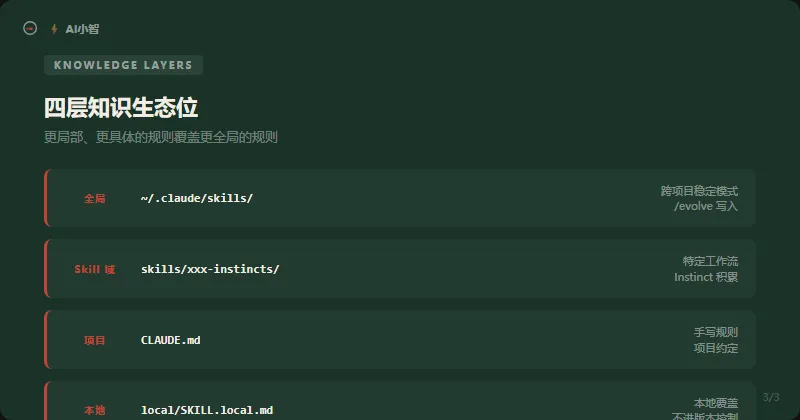
Task: Select the 本地 layer label
Action: [x=94, y=410]
